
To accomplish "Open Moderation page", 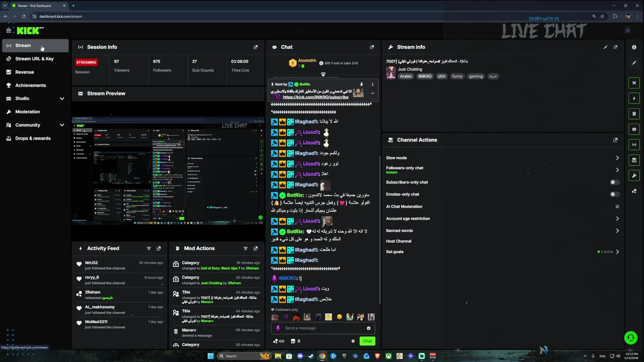I will pos(35,112).
